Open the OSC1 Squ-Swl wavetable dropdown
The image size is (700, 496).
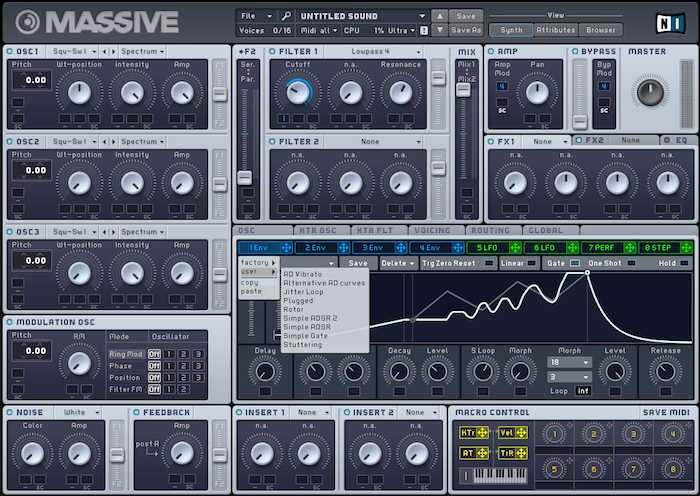point(73,52)
